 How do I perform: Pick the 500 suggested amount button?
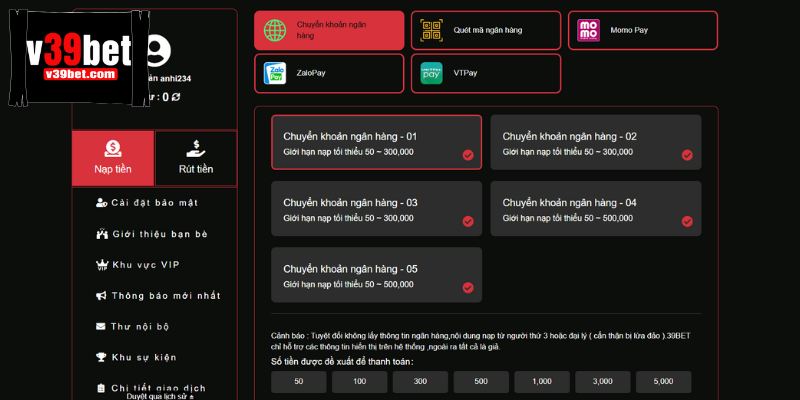point(481,382)
